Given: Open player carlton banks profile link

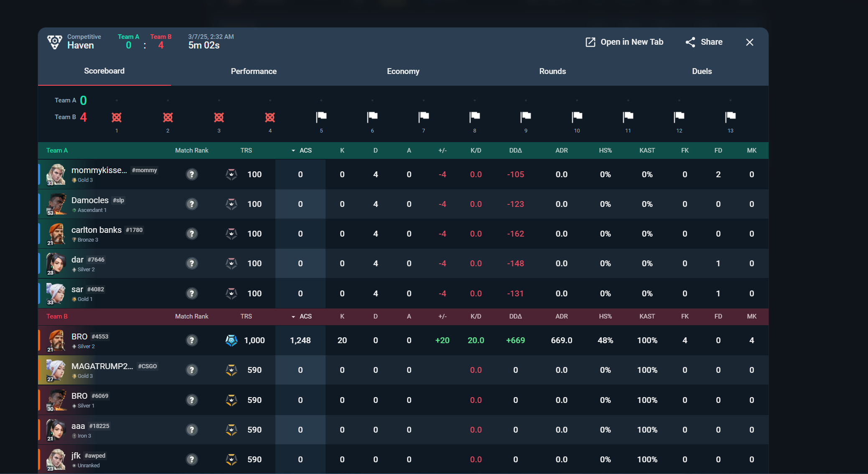Looking at the screenshot, I should [97, 230].
